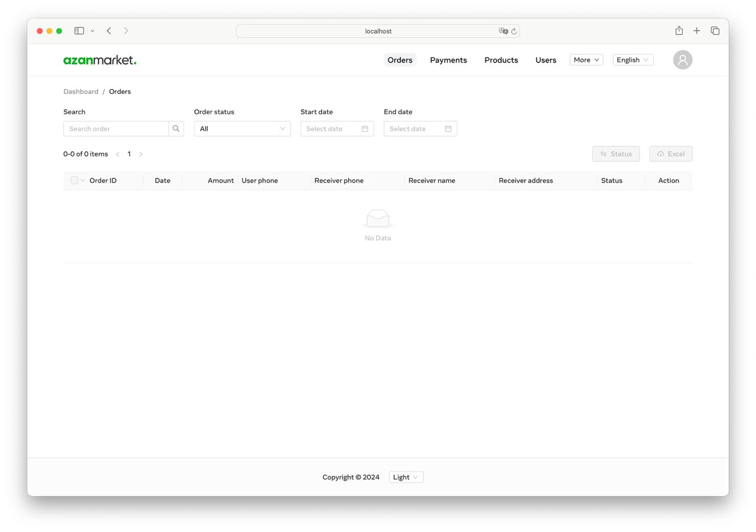Open the Order status dropdown showing All

click(x=242, y=128)
